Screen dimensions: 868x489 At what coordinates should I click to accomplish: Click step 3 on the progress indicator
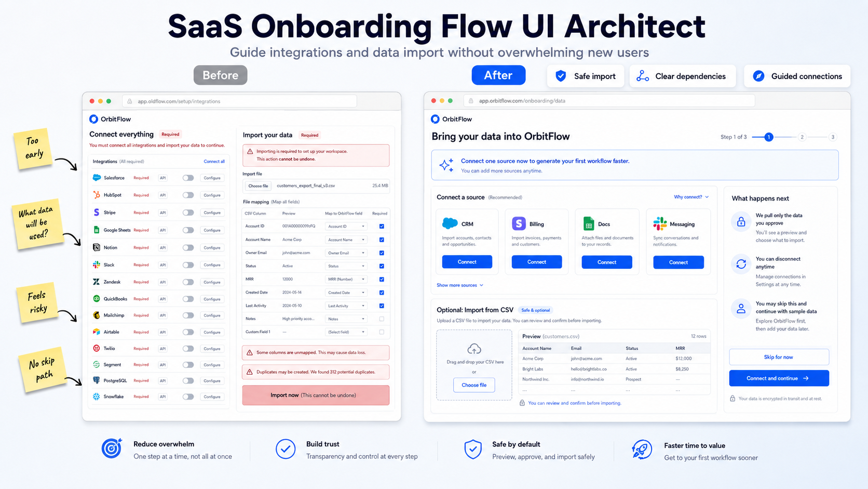[x=833, y=137]
